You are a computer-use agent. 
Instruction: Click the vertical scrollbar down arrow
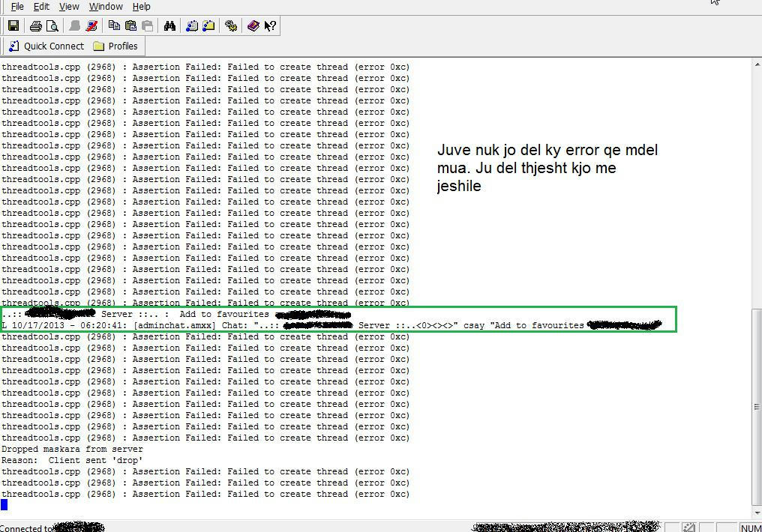click(757, 513)
